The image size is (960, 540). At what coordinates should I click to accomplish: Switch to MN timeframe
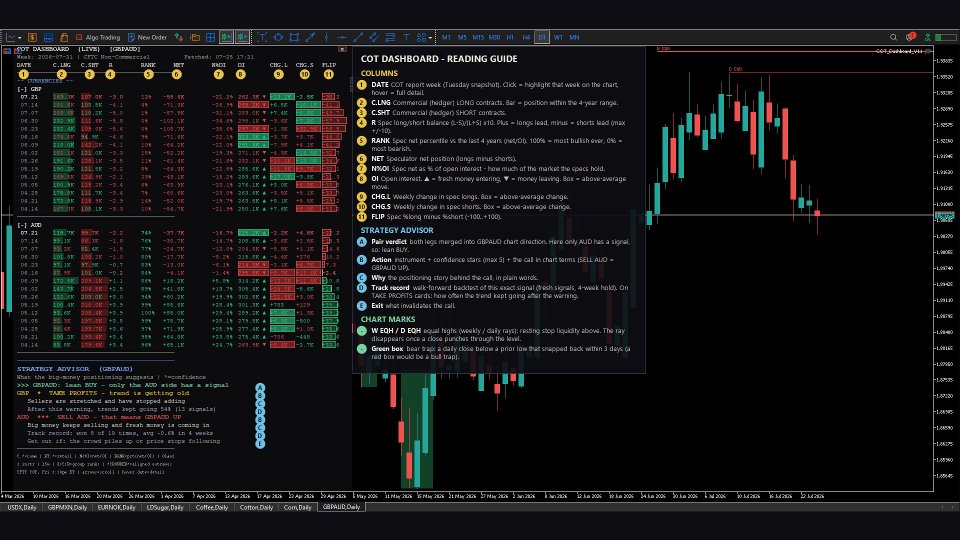[574, 37]
